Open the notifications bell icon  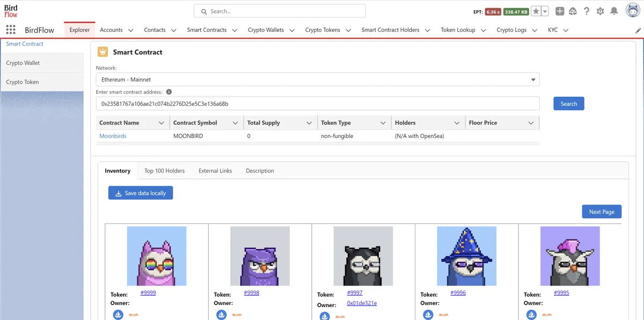click(x=614, y=11)
